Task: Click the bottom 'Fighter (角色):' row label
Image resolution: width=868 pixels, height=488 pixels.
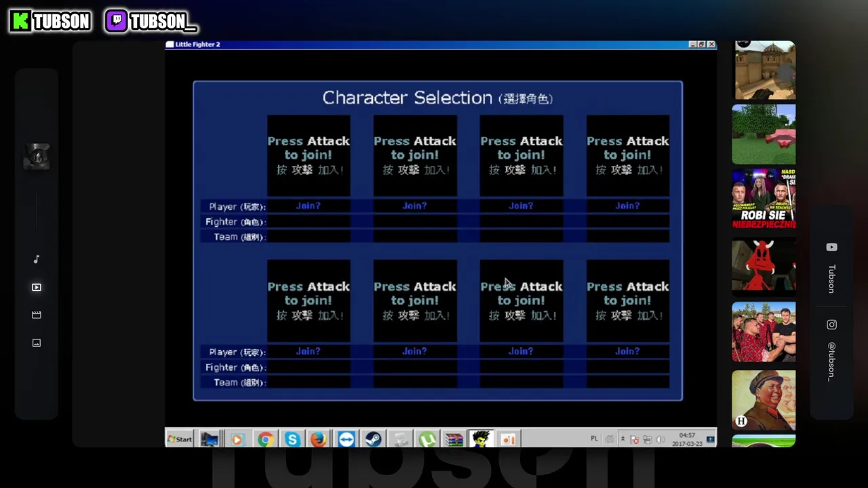Action: (x=235, y=368)
